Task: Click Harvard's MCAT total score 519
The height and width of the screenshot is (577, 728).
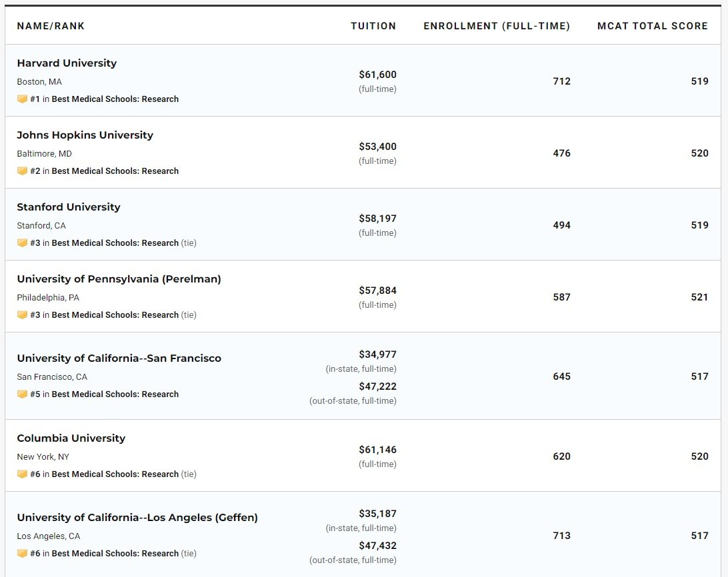Action: pos(700,81)
